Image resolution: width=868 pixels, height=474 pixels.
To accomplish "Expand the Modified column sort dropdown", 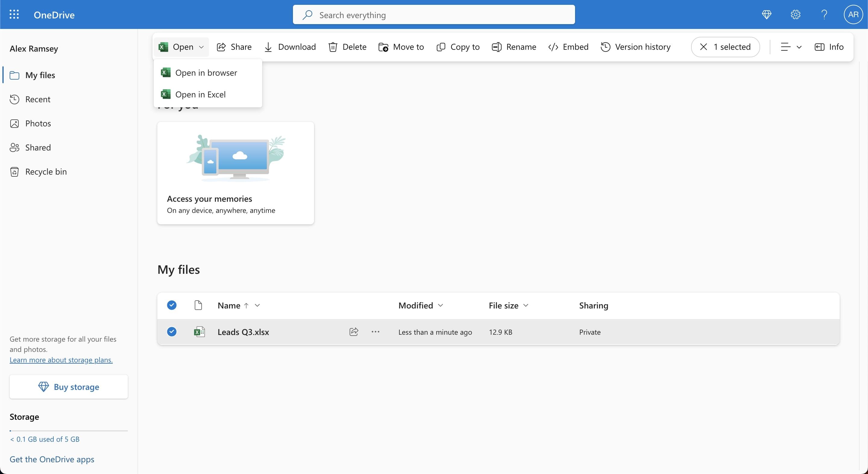I will click(440, 305).
